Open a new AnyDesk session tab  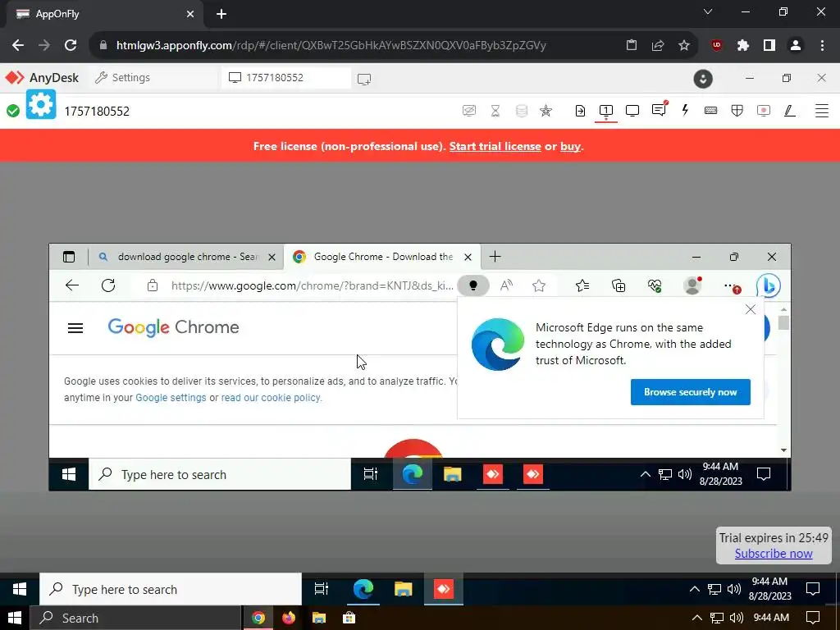click(364, 79)
